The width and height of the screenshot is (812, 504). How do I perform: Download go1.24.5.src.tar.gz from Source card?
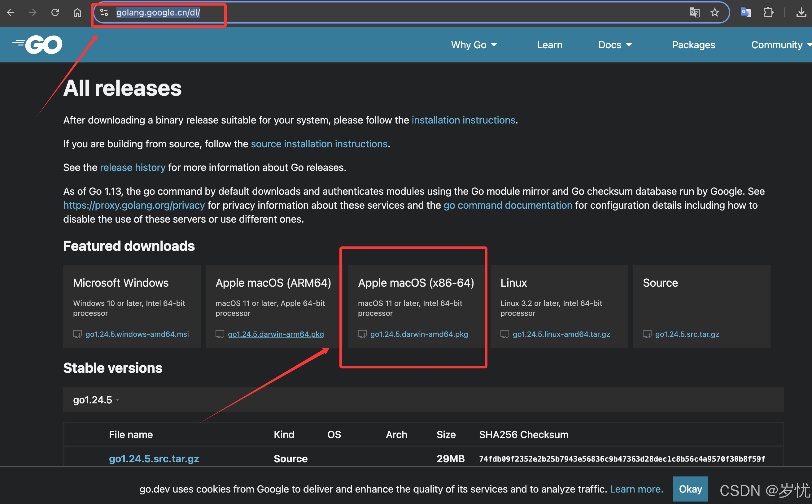click(x=687, y=334)
